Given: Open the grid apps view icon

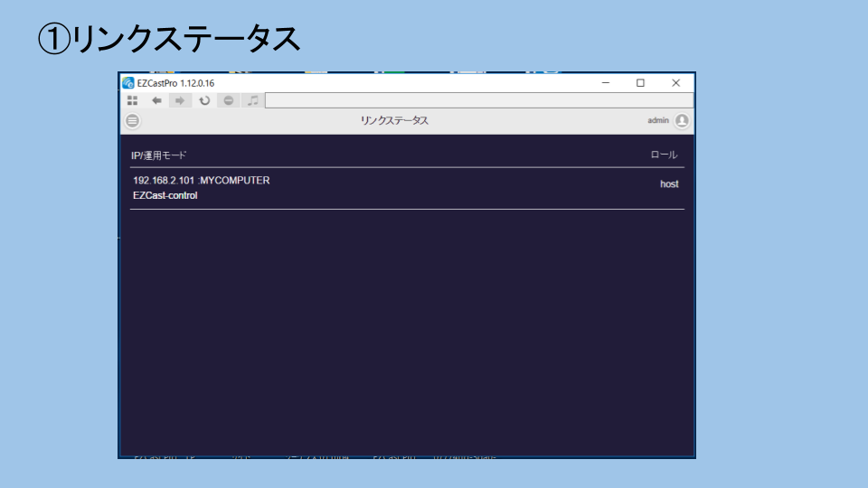Looking at the screenshot, I should pos(133,100).
